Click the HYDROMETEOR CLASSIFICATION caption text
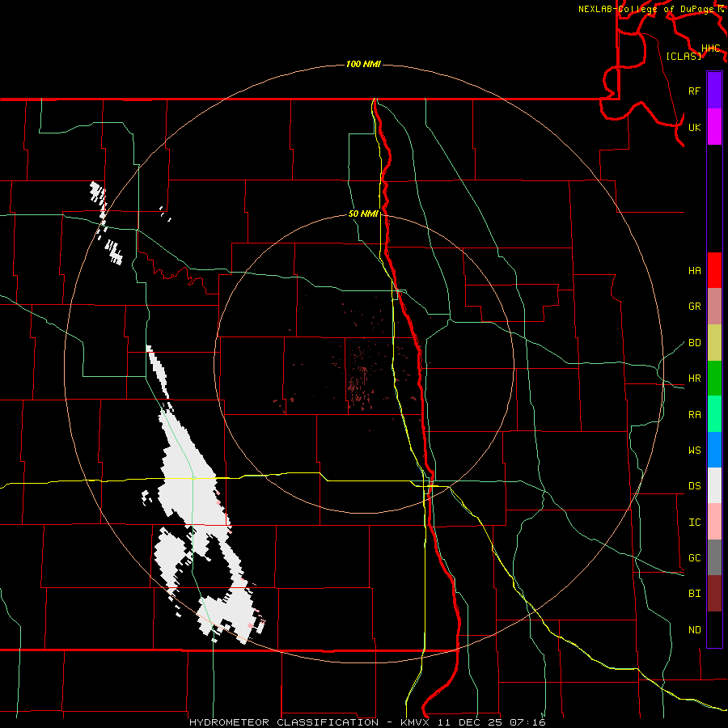 [x=284, y=722]
